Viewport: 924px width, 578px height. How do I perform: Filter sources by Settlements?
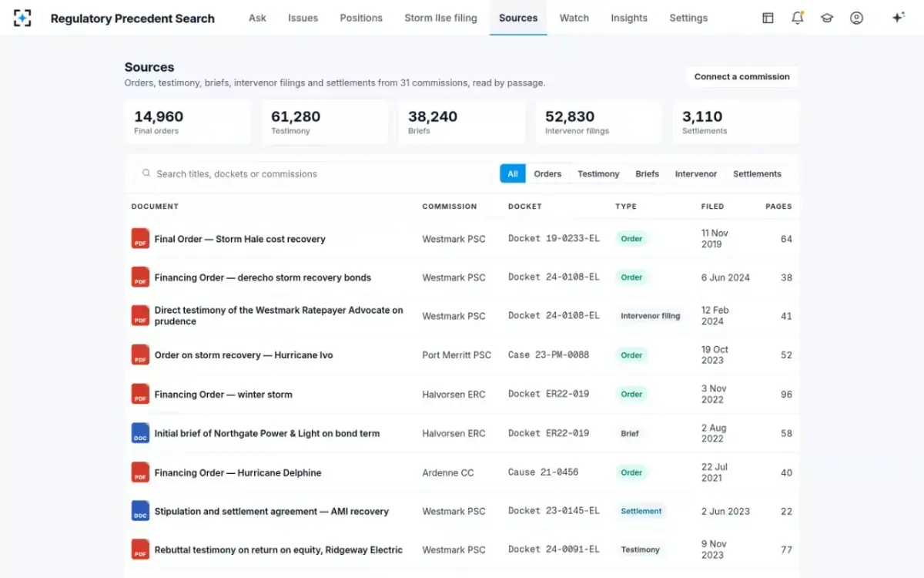point(757,174)
